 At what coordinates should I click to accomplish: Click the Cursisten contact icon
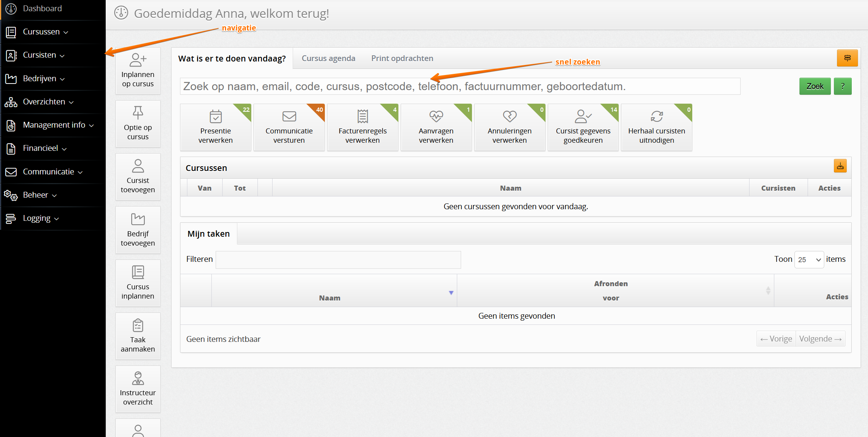click(11, 55)
